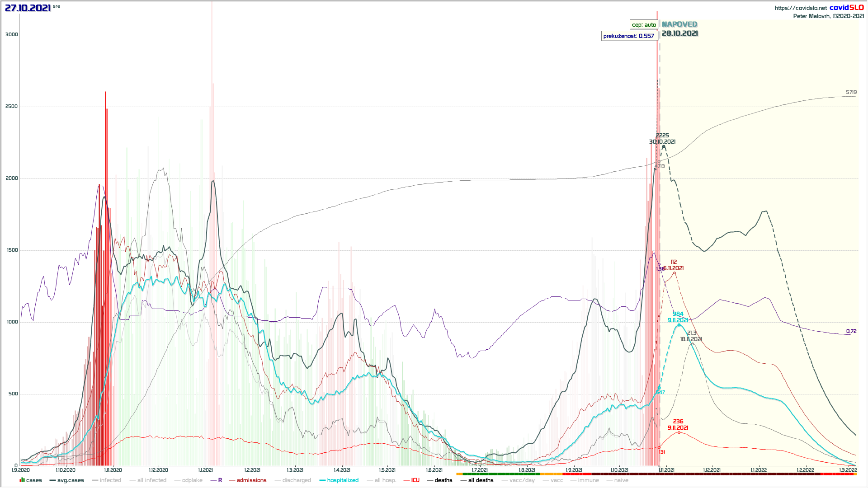Enable vacc/day series in legend

pyautogui.click(x=522, y=480)
